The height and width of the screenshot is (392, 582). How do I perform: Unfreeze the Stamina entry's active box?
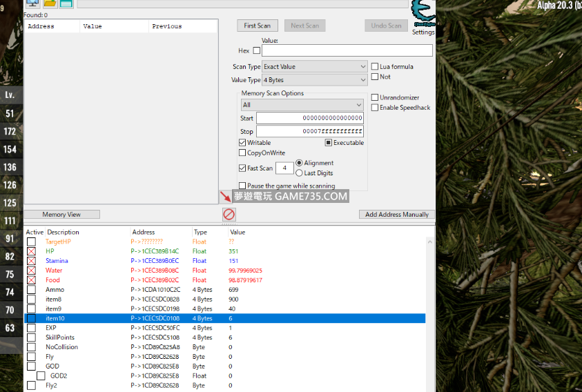click(x=31, y=261)
